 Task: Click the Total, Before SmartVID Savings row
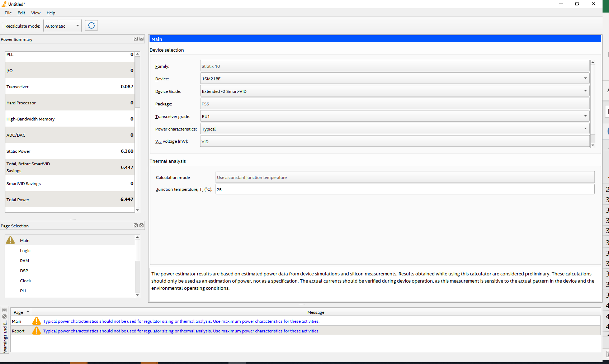pos(70,167)
